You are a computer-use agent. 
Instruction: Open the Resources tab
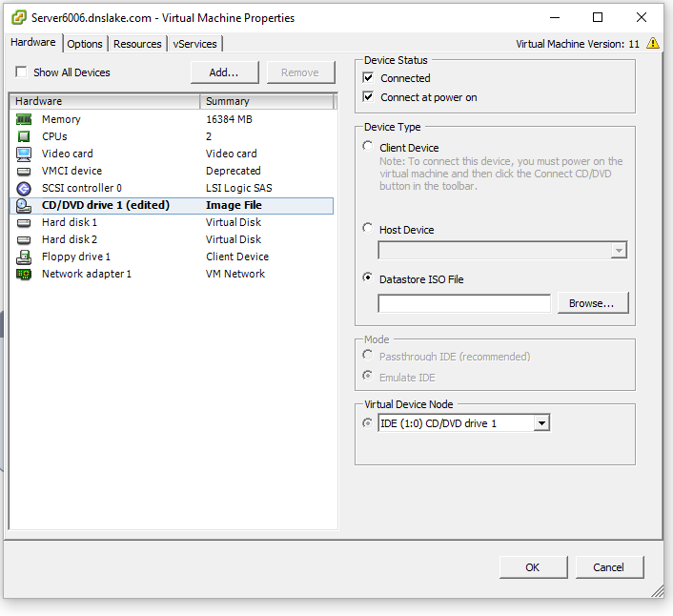[137, 44]
